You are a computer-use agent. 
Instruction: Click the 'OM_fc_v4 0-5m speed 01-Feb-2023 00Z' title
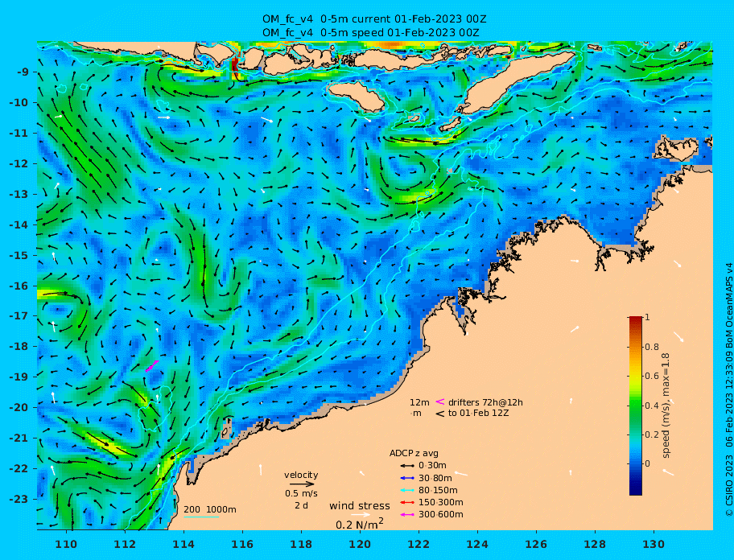[370, 33]
